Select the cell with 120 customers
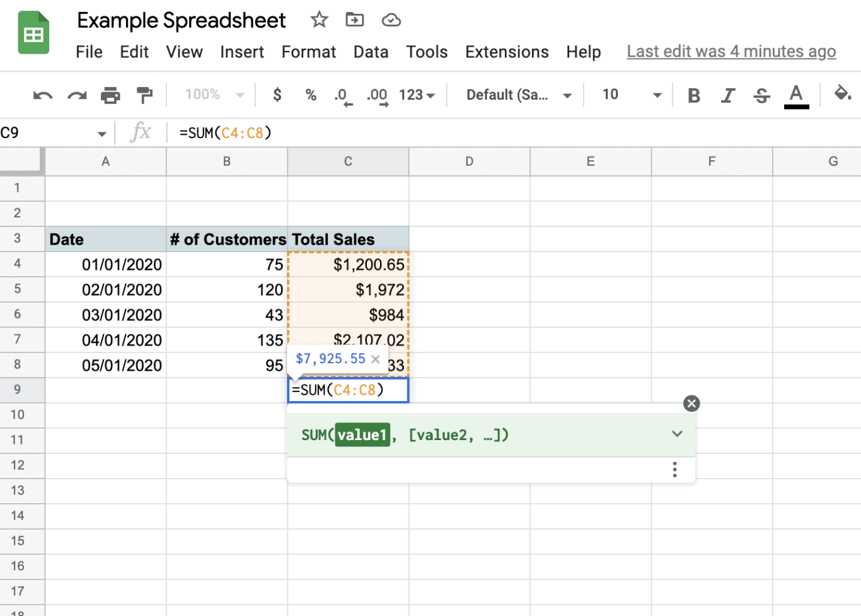This screenshot has width=861, height=616. click(227, 289)
